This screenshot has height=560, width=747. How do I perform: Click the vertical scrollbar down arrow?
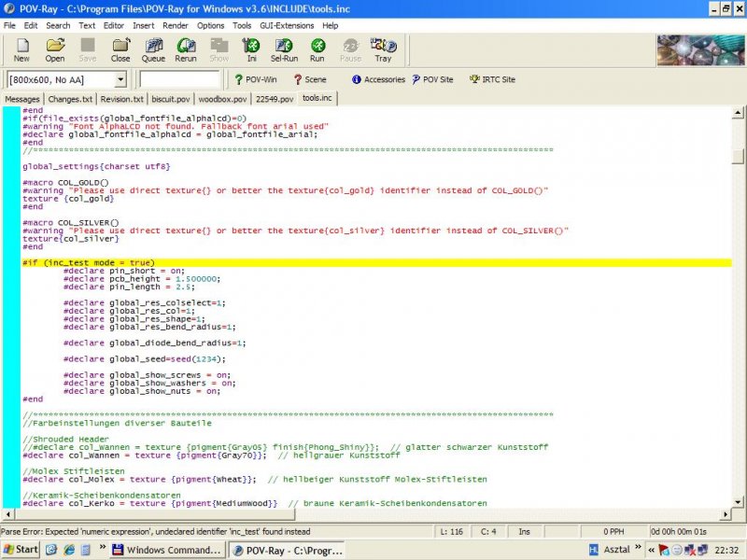click(x=738, y=502)
